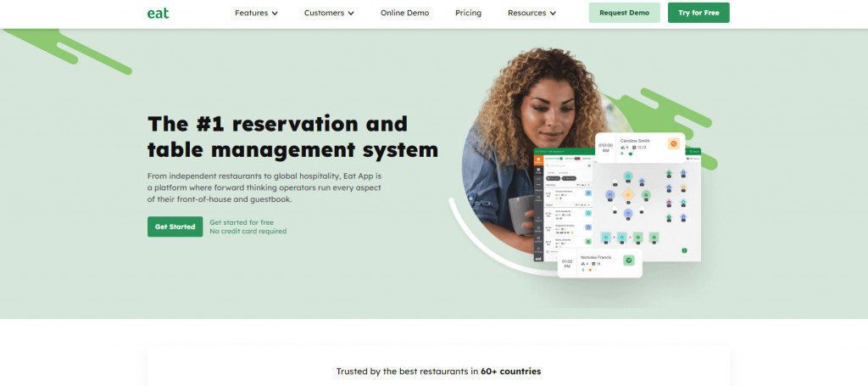
Task: Click the Request Demo button
Action: coord(625,13)
